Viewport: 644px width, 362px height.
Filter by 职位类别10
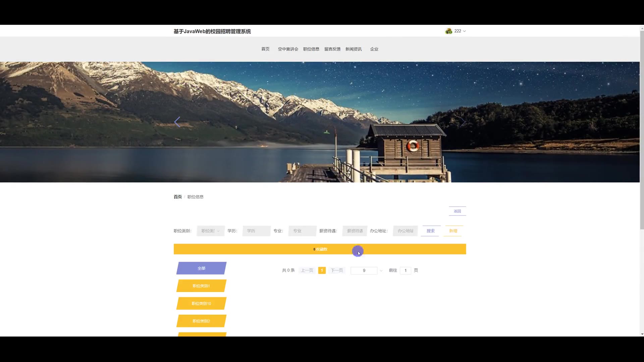(201, 304)
